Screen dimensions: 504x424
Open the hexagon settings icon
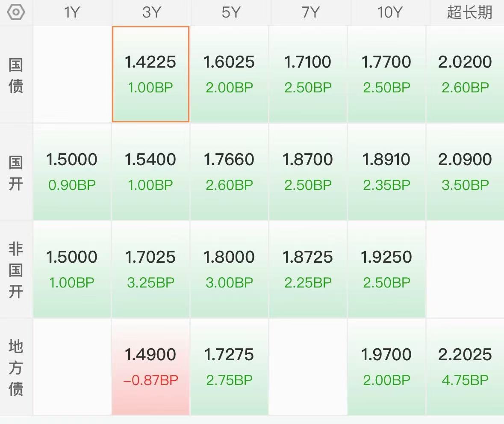pyautogui.click(x=16, y=12)
